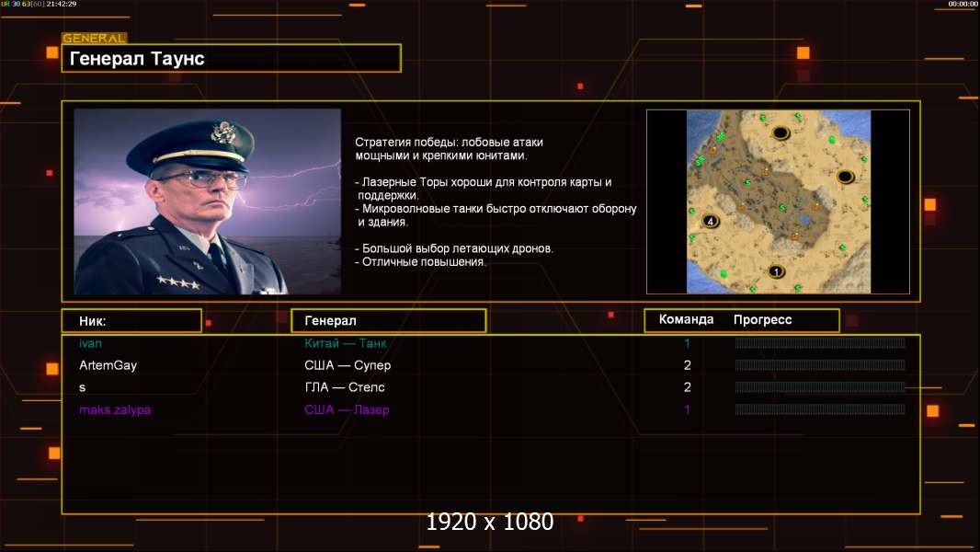Click ArtemGay's loading progress bar
Viewport: 980px width, 552px height.
(820, 365)
